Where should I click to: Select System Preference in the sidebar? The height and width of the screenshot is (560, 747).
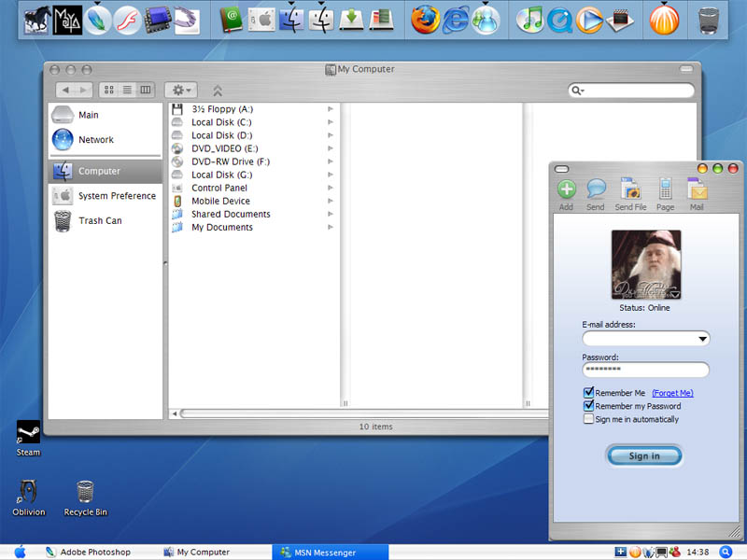click(106, 196)
